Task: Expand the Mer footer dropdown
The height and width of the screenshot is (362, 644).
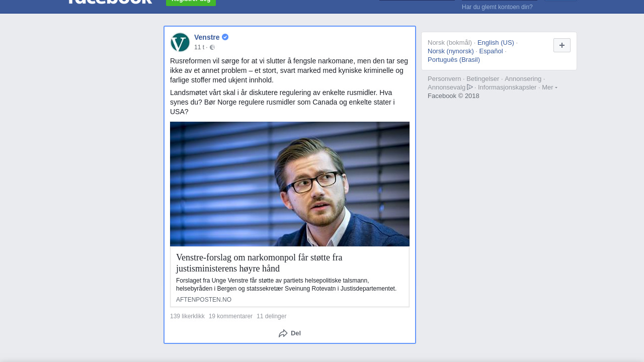Action: pyautogui.click(x=549, y=87)
